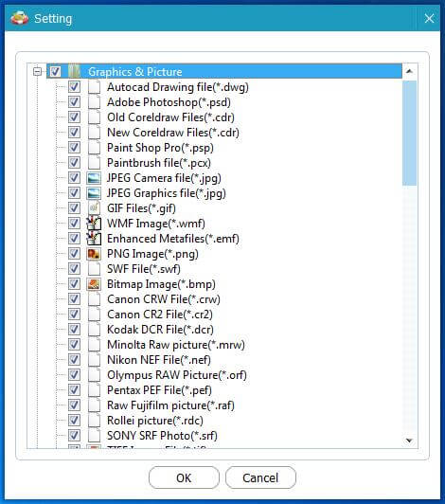Viewport: 445px width, 504px height.
Task: Close the Setting dialog
Action: (x=429, y=18)
